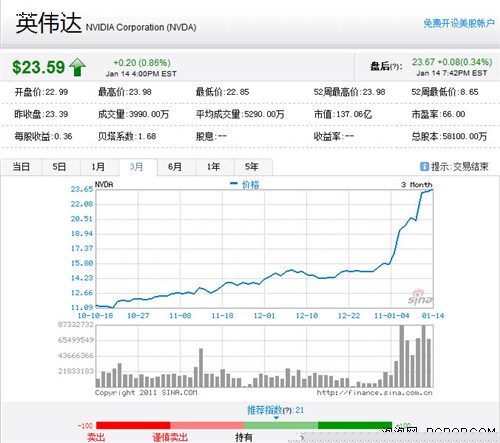Click the green up-arrow price icon
Screen dimensions: 500x443
pyautogui.click(x=77, y=67)
